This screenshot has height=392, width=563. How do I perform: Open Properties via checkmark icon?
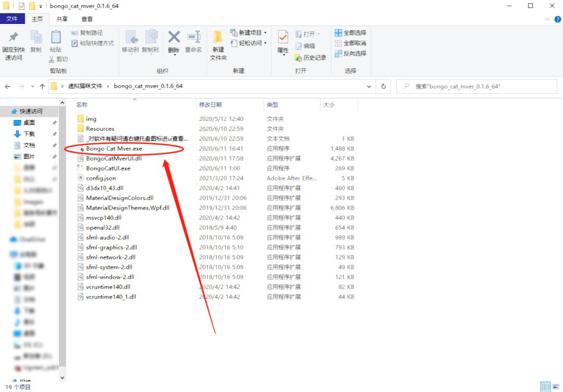283,38
